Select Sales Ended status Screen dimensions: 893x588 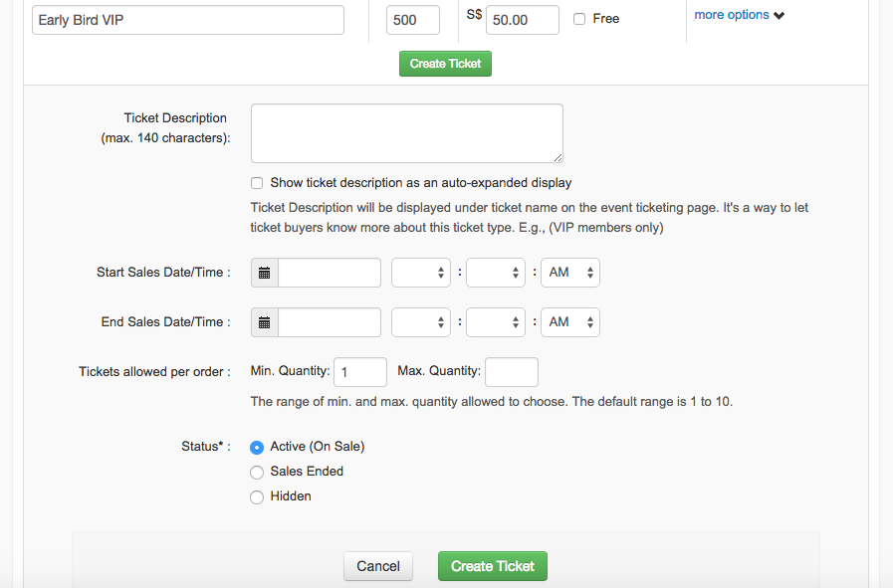[257, 472]
